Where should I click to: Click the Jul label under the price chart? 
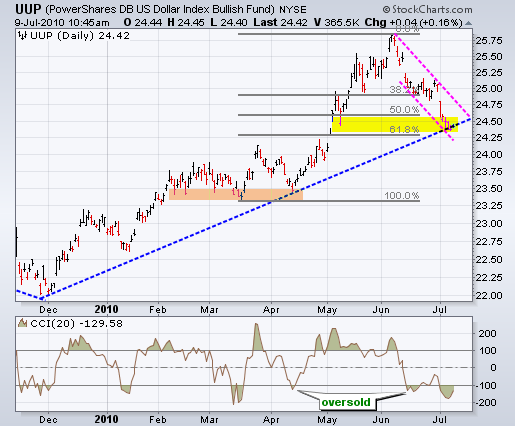440,310
